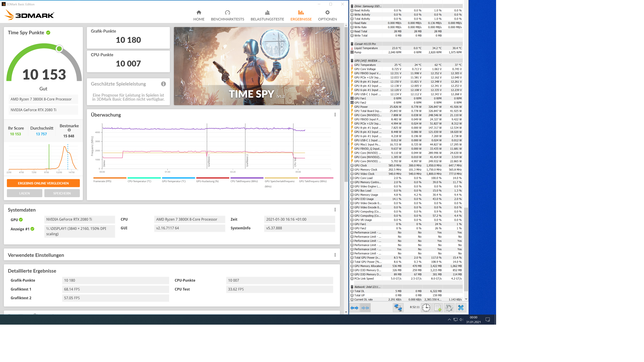Viewport: 644px width, 362px height.
Task: Select the GPU Memory Usage sensor row
Action: click(x=406, y=195)
